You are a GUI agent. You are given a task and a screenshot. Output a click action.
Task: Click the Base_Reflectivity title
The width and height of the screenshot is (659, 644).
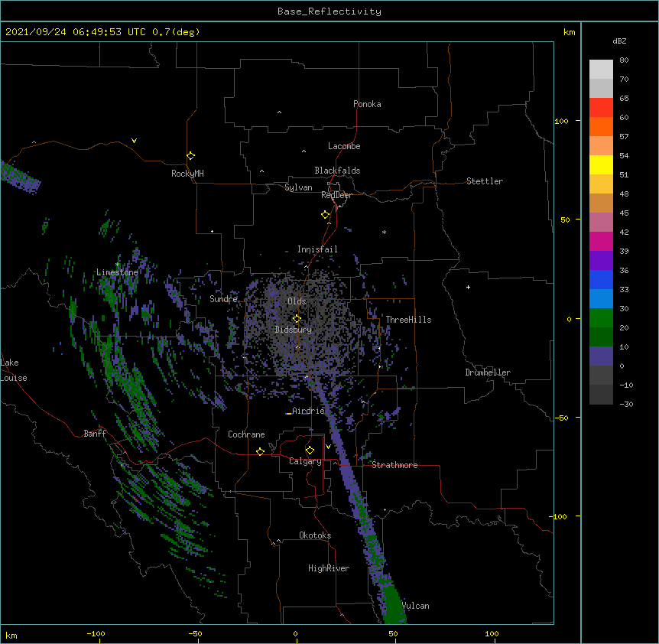pyautogui.click(x=329, y=11)
